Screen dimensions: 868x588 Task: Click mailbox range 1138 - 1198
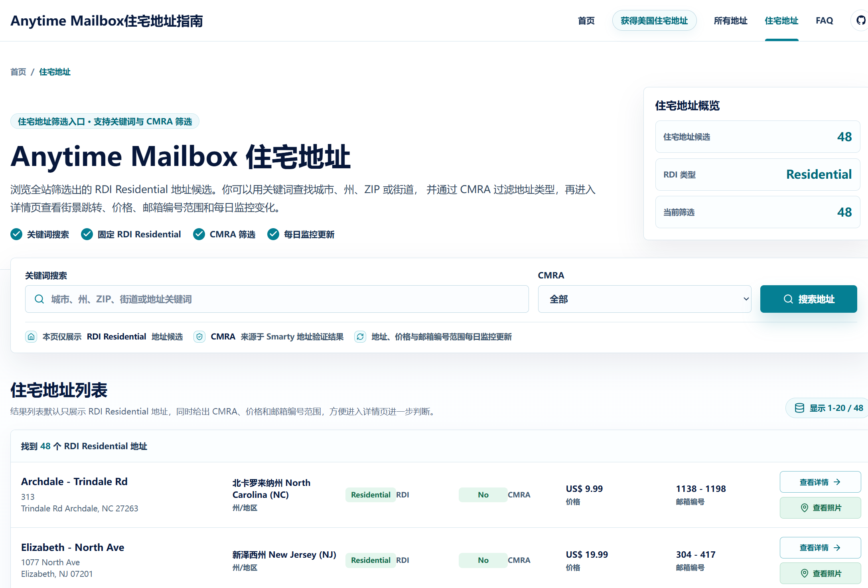click(x=701, y=489)
